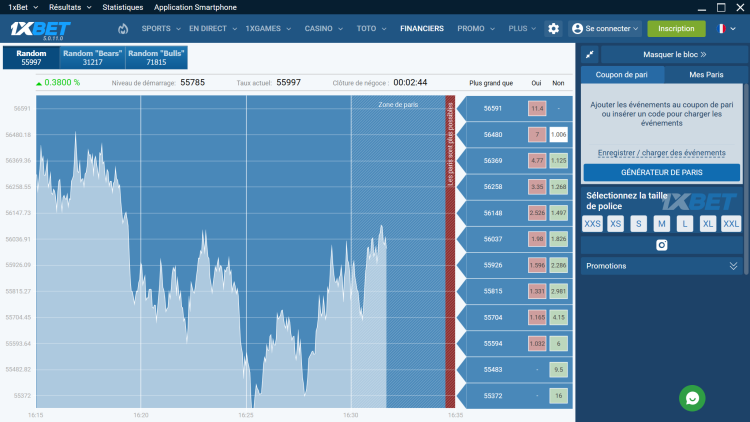
Task: Open the French flag language selector
Action: [x=726, y=29]
